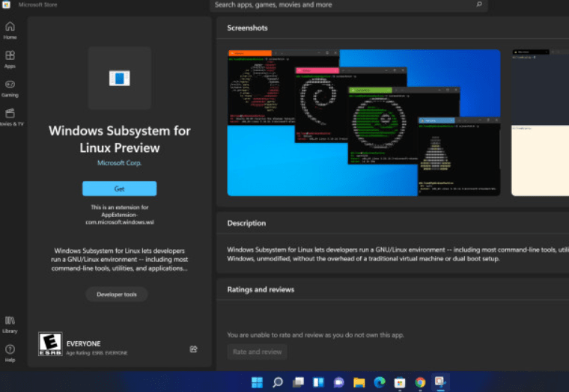Viewport: 569px width, 392px height.
Task: Open the Help icon in sidebar
Action: (10, 352)
